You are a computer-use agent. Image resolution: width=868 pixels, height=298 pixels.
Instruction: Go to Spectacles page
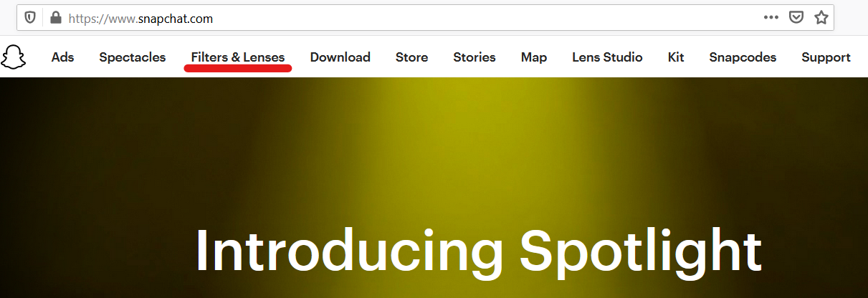[133, 57]
